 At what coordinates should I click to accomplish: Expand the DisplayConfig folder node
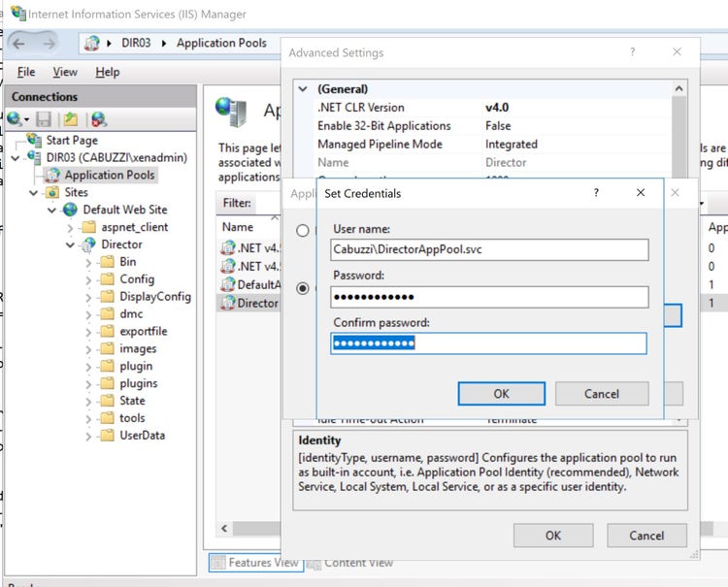coord(88,298)
